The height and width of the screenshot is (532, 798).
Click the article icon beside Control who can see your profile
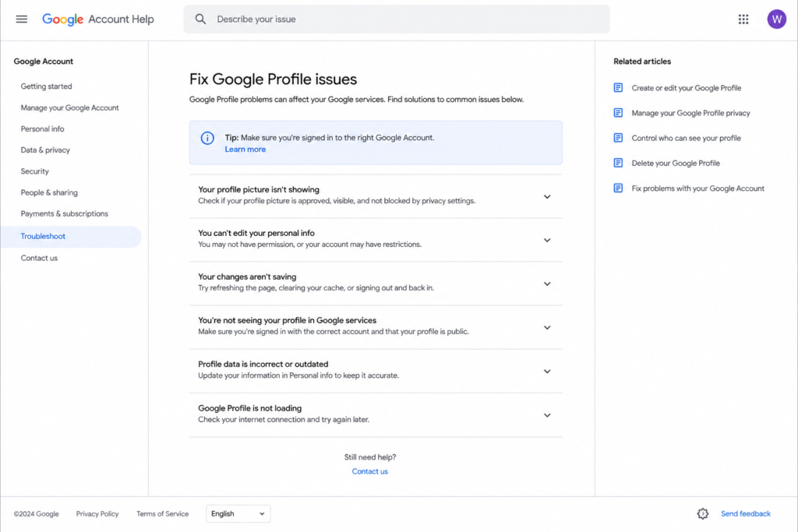(618, 138)
